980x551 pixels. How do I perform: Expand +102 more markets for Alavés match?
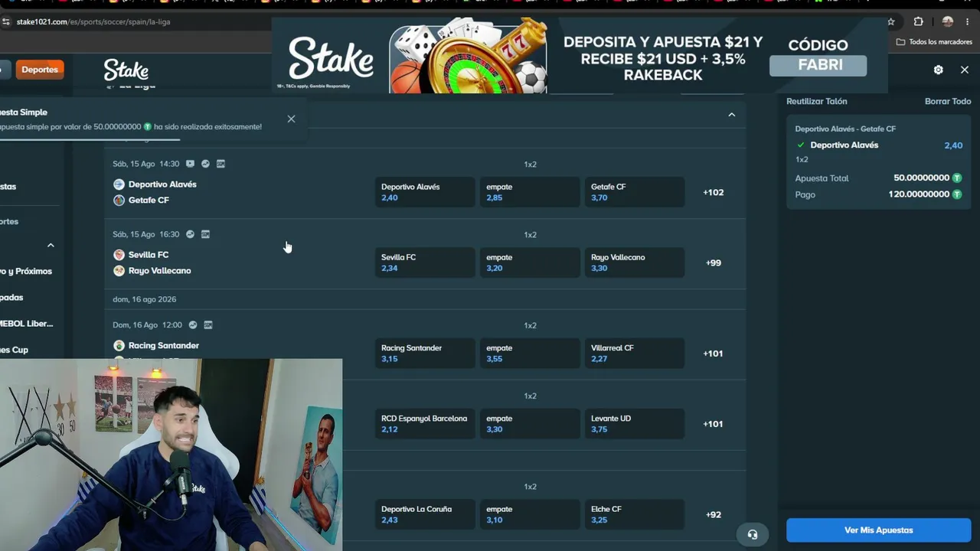click(714, 192)
